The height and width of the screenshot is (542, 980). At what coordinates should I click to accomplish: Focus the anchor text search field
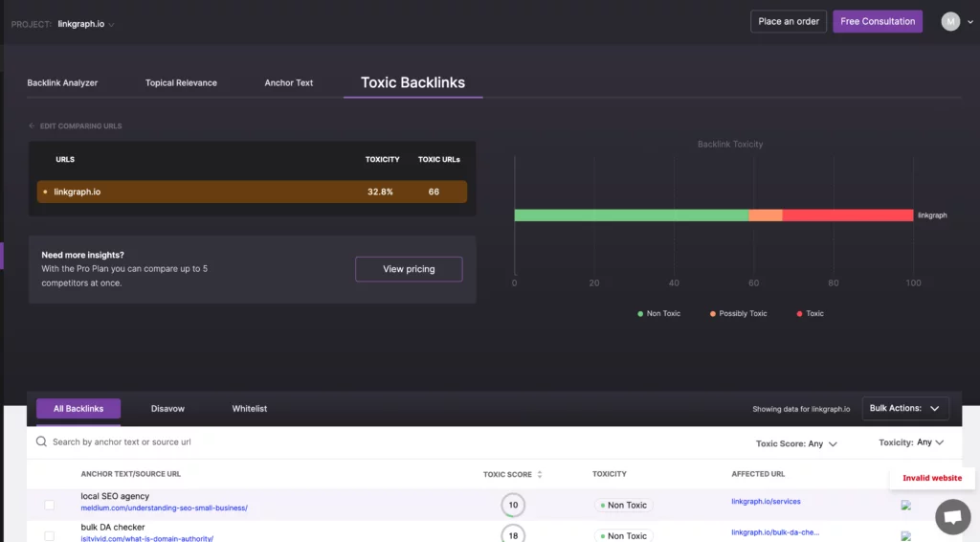(287, 442)
